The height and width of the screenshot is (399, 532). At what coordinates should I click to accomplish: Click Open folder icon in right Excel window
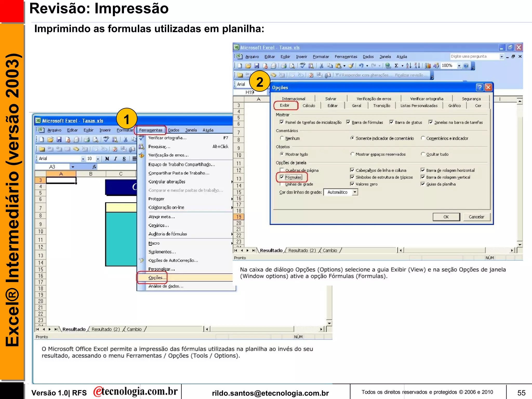tap(248, 66)
